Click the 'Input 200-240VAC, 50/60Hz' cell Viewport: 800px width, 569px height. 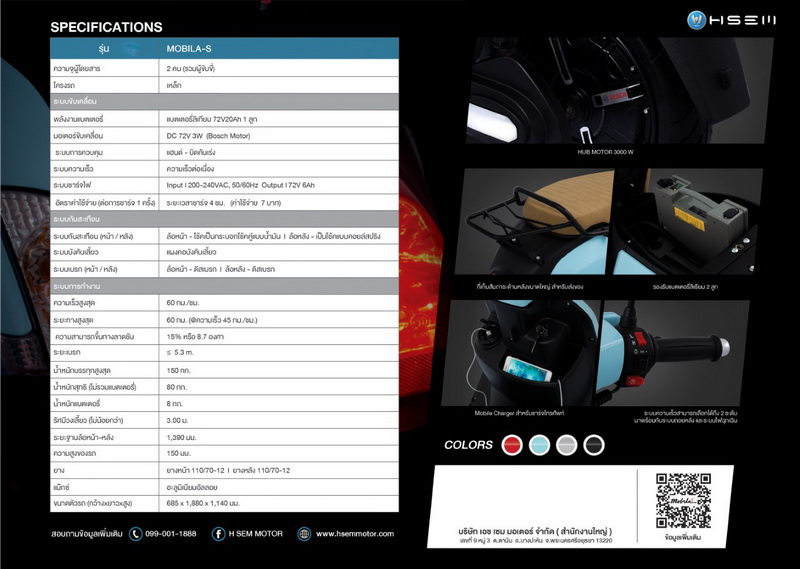tap(279, 185)
